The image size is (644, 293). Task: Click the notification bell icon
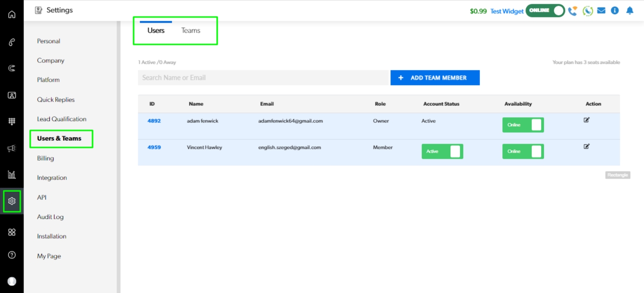[629, 10]
